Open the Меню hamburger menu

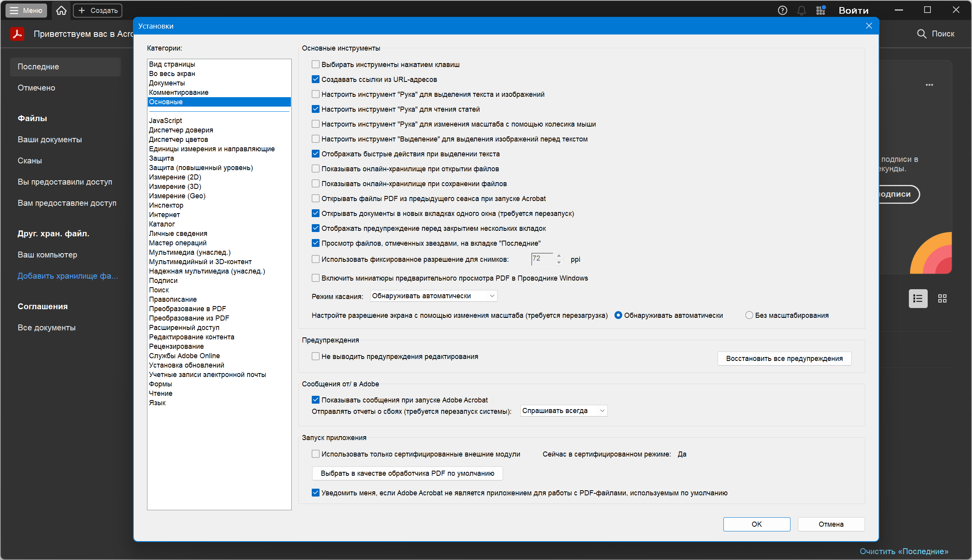click(26, 11)
